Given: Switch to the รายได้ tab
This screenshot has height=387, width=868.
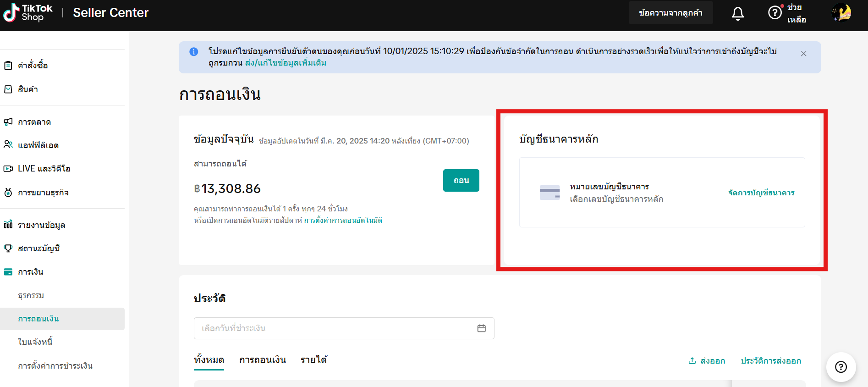Looking at the screenshot, I should click(314, 360).
